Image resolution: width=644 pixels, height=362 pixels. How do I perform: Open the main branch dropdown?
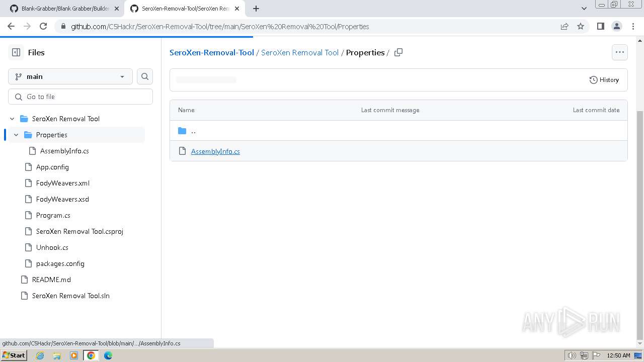click(70, 76)
